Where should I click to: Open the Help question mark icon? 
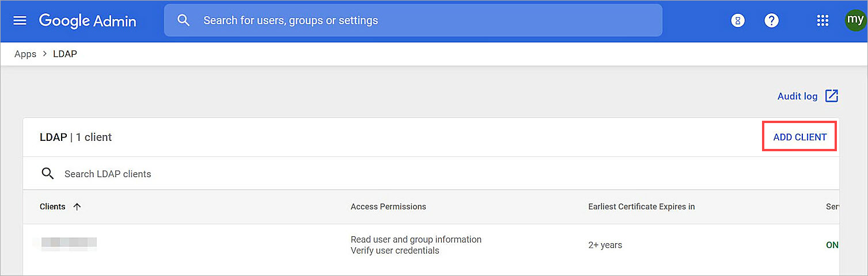tap(771, 21)
